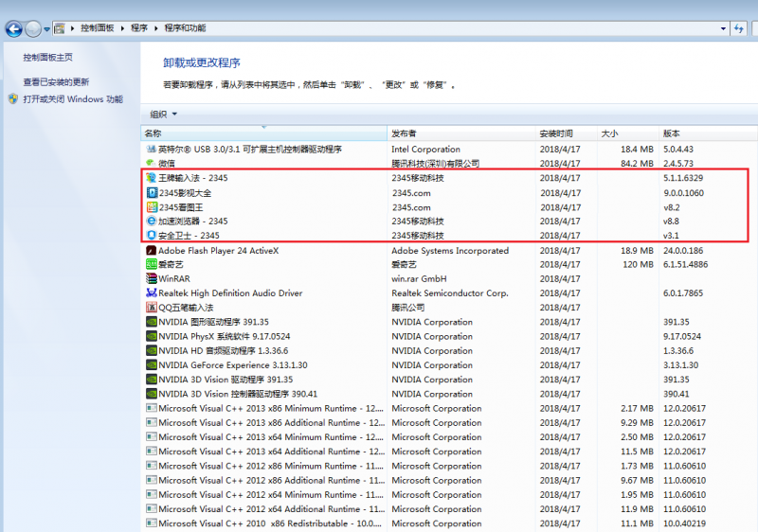Click icon of Visual C++ 2010 x86 Redistributable
The image size is (758, 532).
(152, 523)
